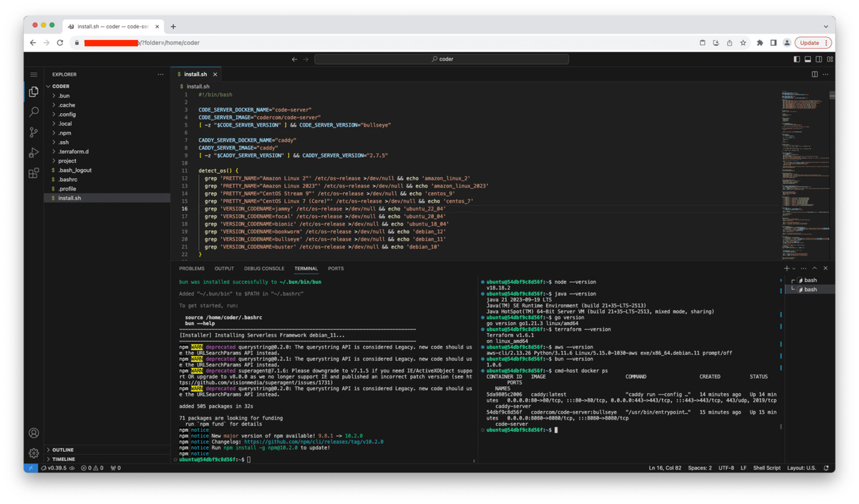Create a new terminal with plus icon
The width and height of the screenshot is (859, 504).
tap(787, 268)
